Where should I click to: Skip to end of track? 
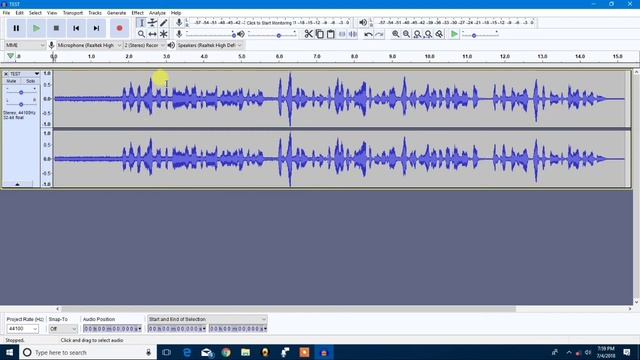tap(96, 28)
